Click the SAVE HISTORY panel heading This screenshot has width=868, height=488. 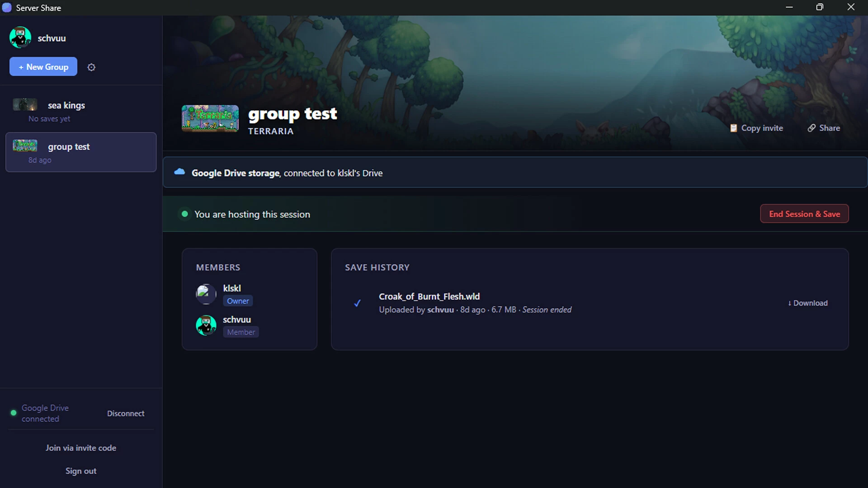[x=377, y=267]
